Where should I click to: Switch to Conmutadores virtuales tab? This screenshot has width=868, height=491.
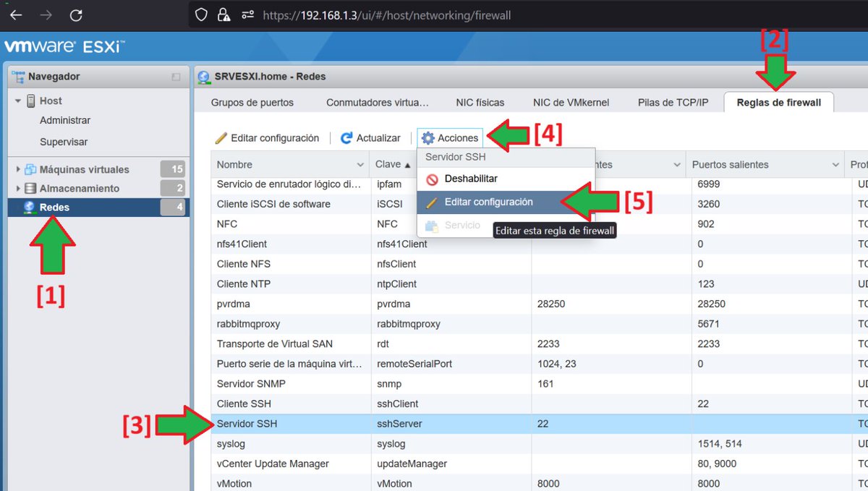coord(378,103)
